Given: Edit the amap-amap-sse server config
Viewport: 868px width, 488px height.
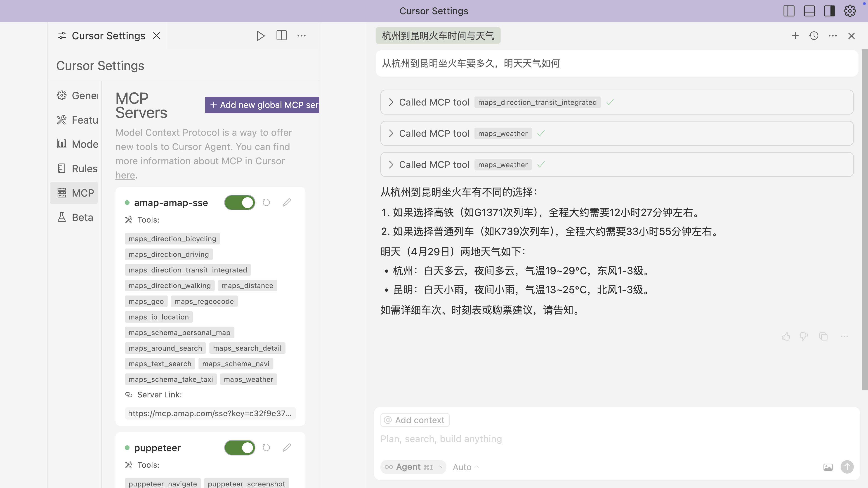Looking at the screenshot, I should pyautogui.click(x=286, y=202).
